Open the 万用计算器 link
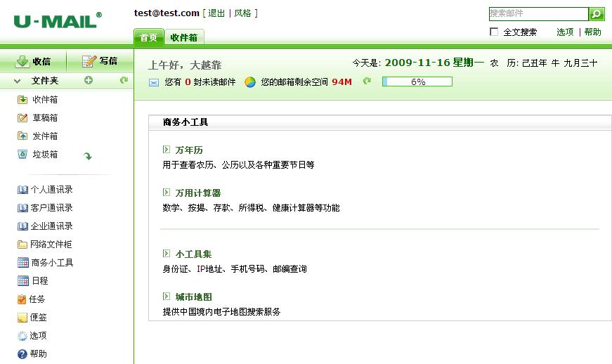This screenshot has width=612, height=364. 198,193
